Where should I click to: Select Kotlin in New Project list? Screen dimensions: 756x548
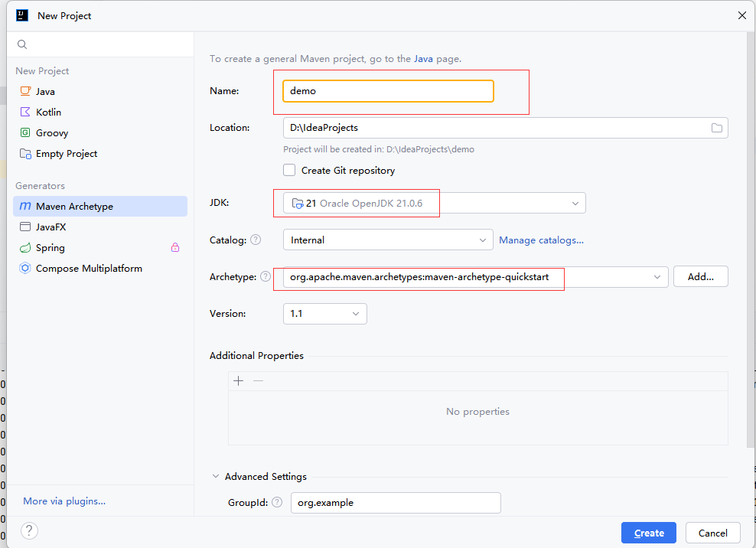click(48, 112)
